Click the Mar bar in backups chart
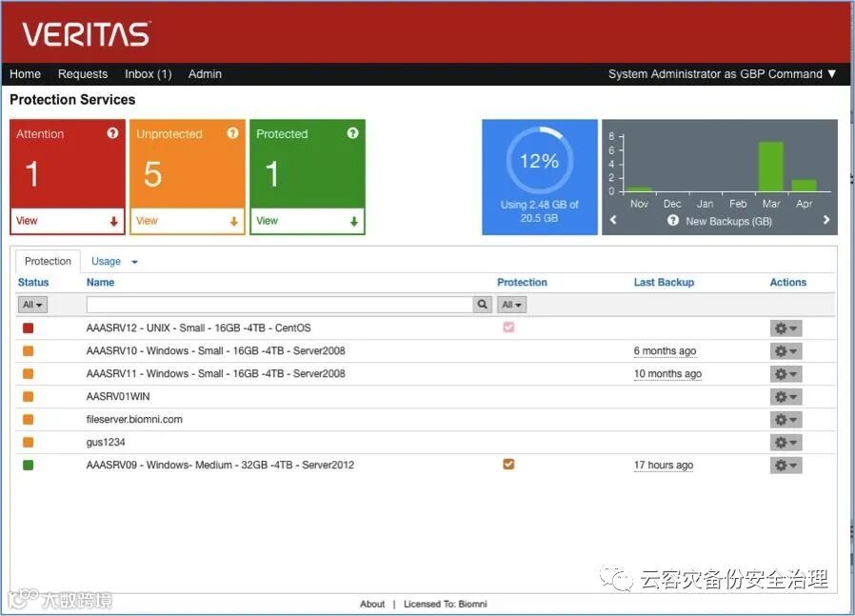855x616 pixels. tap(771, 167)
